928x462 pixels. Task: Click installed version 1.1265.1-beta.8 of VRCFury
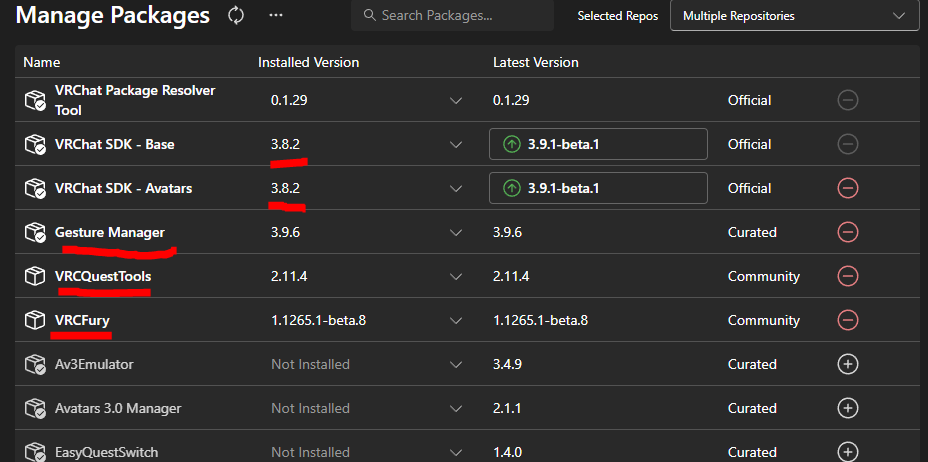318,321
